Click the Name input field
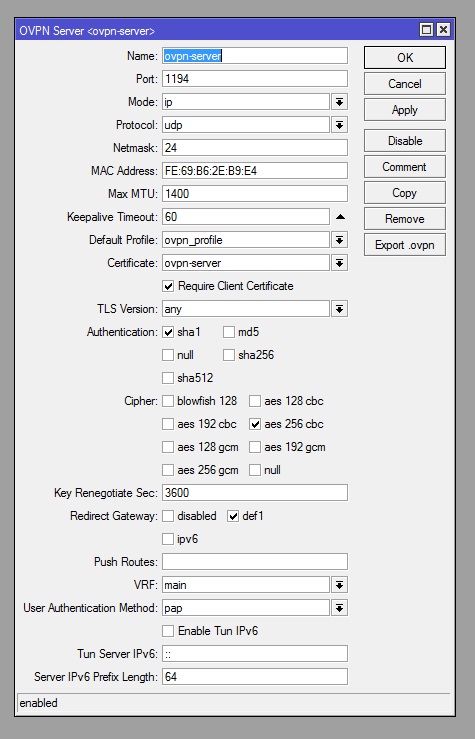The width and height of the screenshot is (475, 739). (255, 56)
